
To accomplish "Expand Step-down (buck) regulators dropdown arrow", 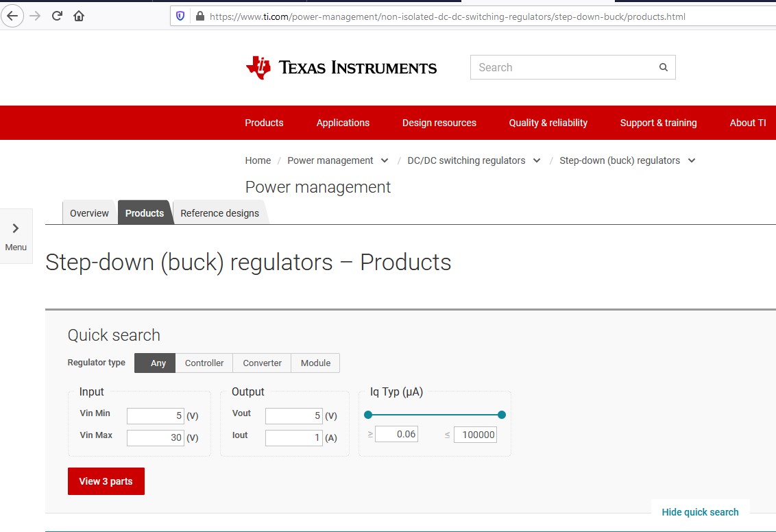I will pyautogui.click(x=692, y=160).
